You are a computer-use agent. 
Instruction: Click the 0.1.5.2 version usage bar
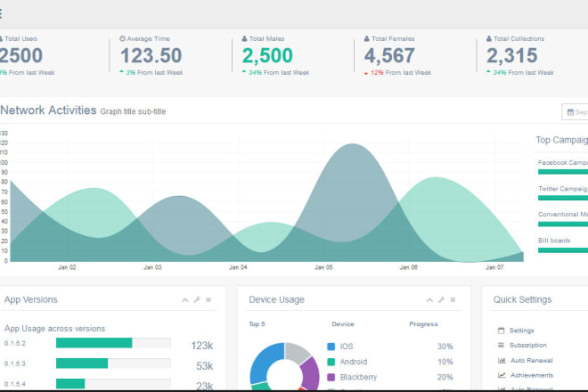113,343
